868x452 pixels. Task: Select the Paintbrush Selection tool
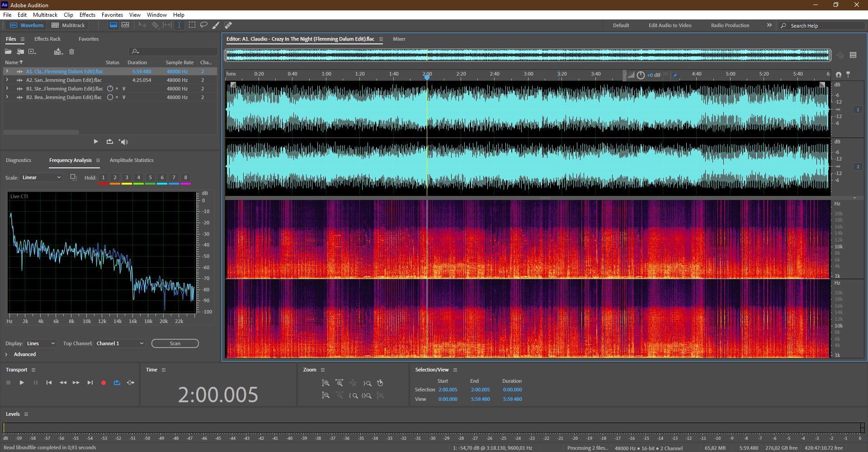pyautogui.click(x=216, y=25)
